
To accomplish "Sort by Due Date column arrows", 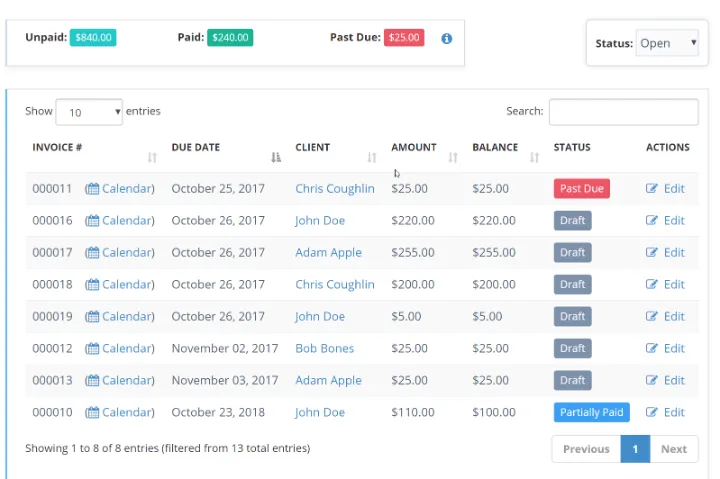I will click(276, 158).
